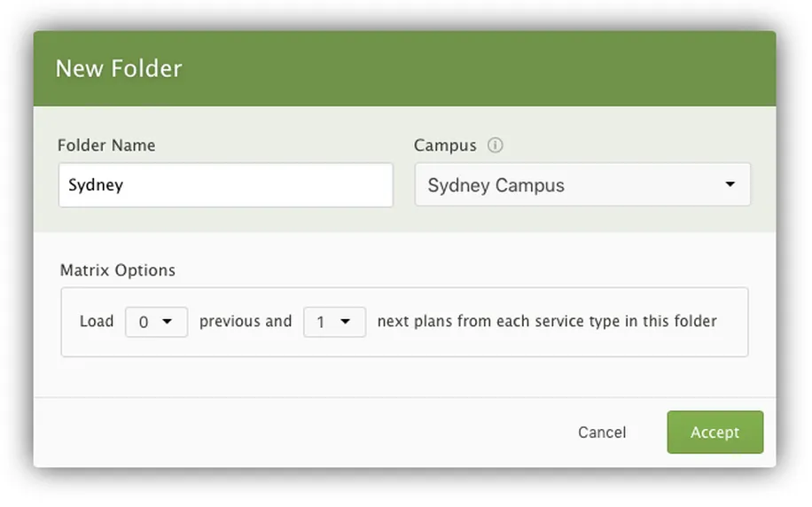Click the Folder Name input field
This screenshot has width=812, height=507.
tap(225, 185)
